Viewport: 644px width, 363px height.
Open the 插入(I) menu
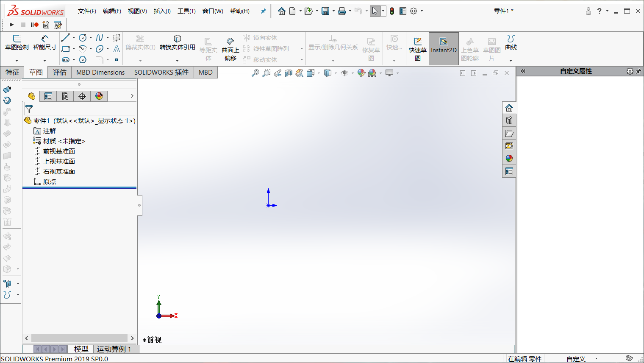point(162,11)
